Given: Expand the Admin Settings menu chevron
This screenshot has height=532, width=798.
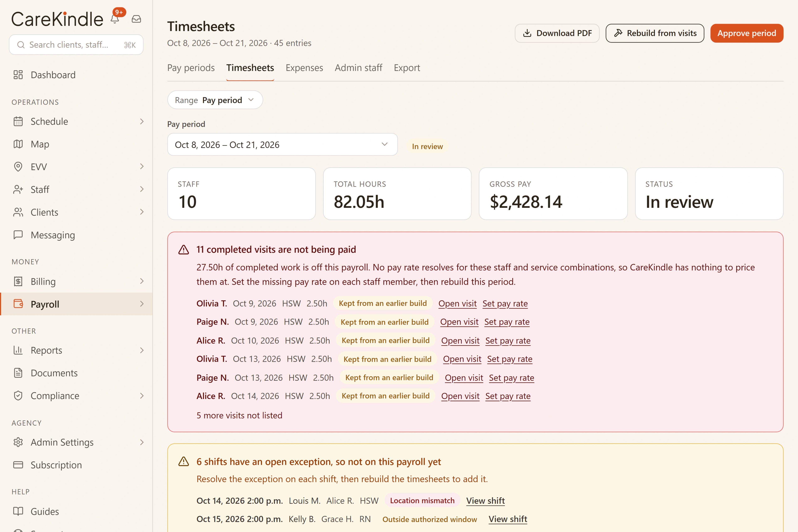Looking at the screenshot, I should 142,442.
